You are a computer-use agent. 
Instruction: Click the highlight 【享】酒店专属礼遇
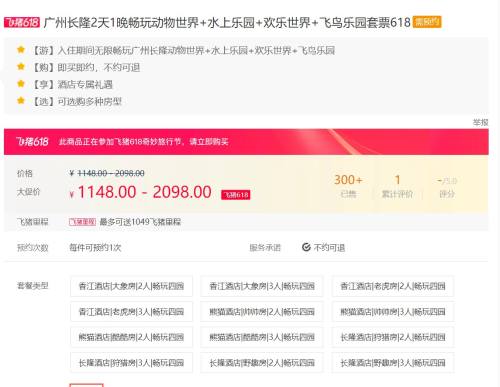[72, 84]
